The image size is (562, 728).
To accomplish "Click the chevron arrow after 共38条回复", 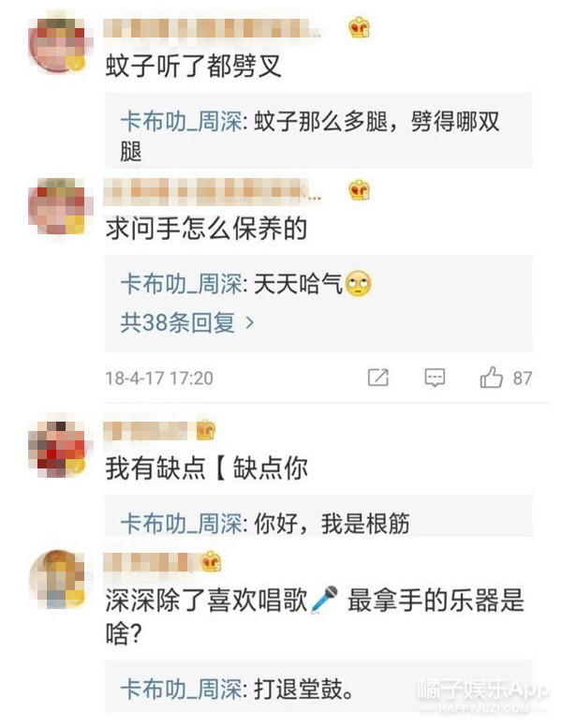I will (249, 322).
